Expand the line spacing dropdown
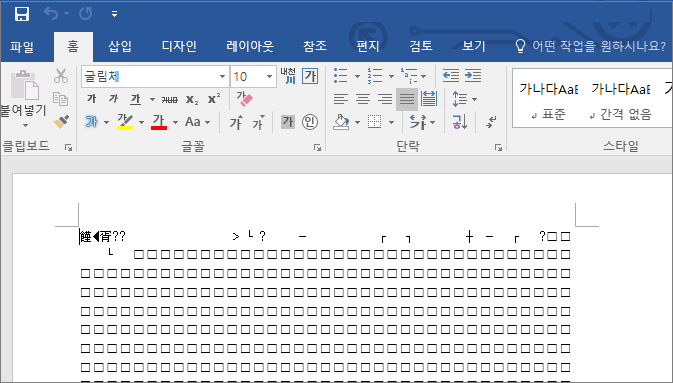 click(474, 100)
